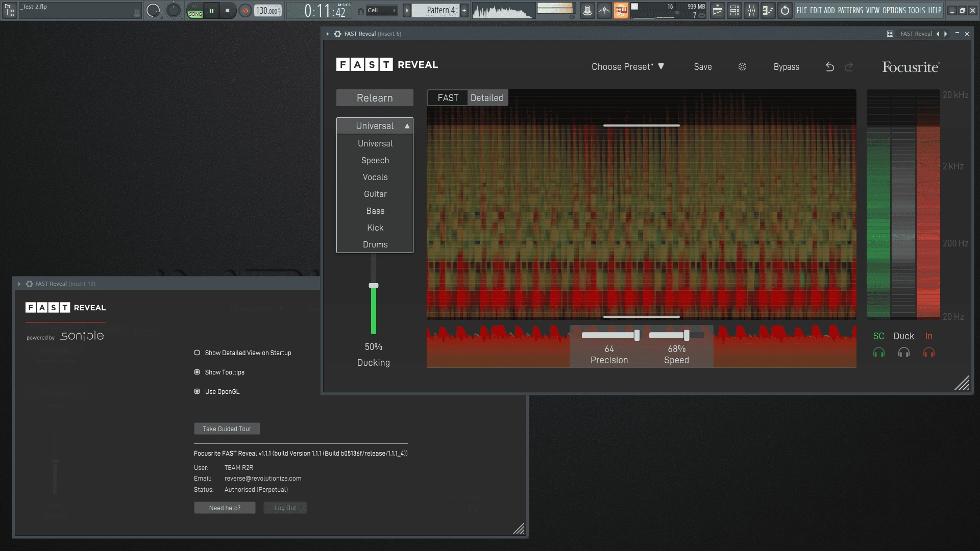Click the FAST Reveal redo arrow
The height and width of the screenshot is (551, 980).
849,67
